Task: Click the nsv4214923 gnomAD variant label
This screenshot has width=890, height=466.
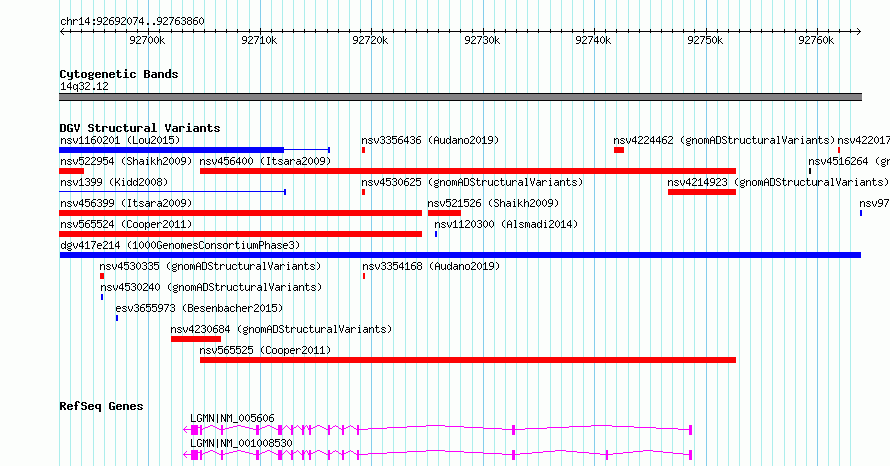Action: tap(778, 182)
